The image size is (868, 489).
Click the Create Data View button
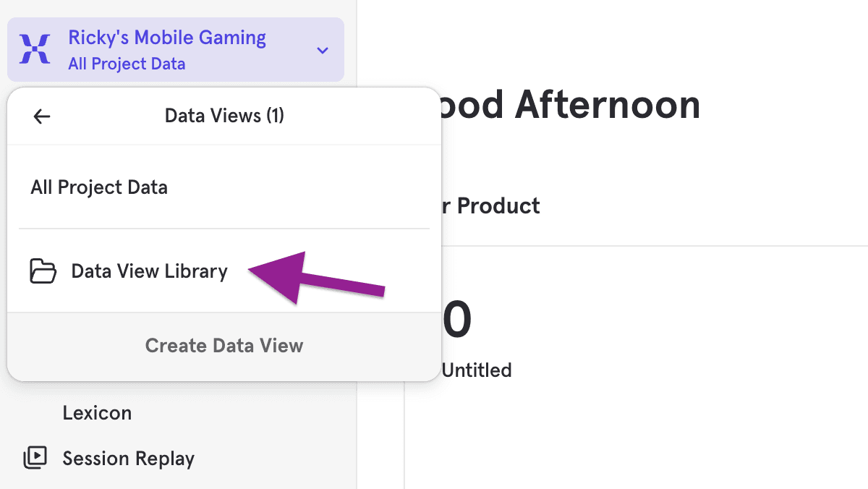224,346
